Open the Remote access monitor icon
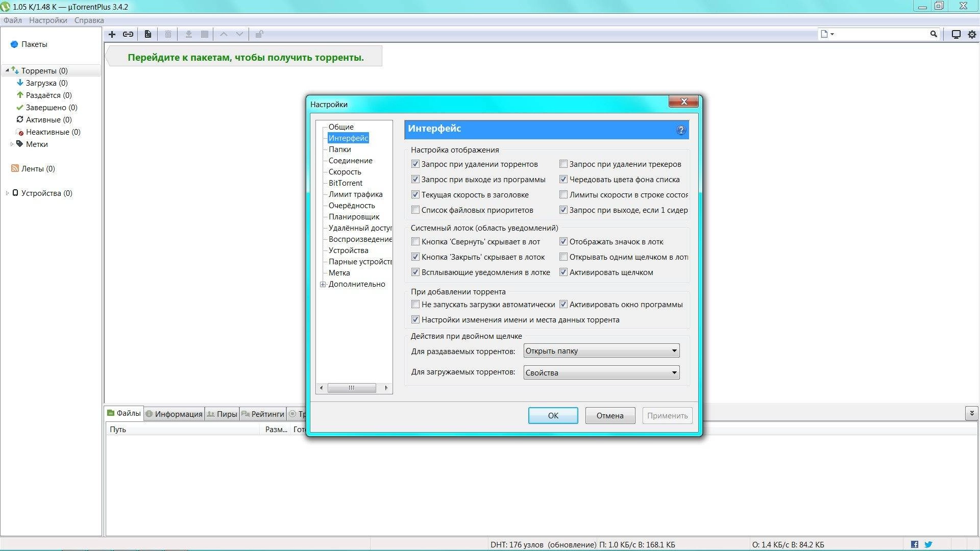This screenshot has height=551, width=980. click(955, 34)
